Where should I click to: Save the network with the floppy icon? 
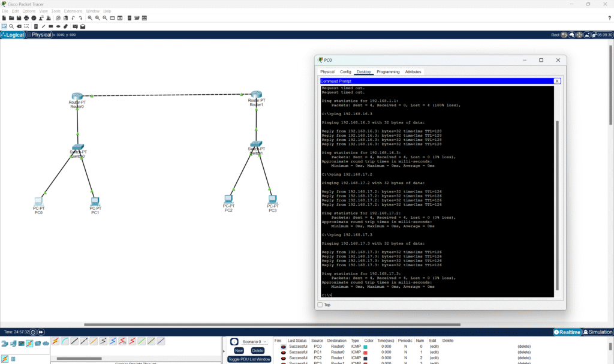point(19,18)
